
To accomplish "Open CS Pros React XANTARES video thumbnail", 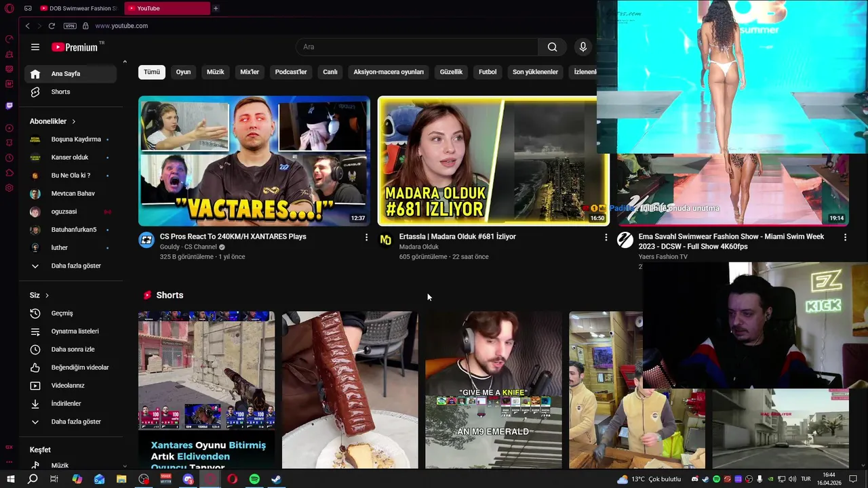I will tap(254, 161).
